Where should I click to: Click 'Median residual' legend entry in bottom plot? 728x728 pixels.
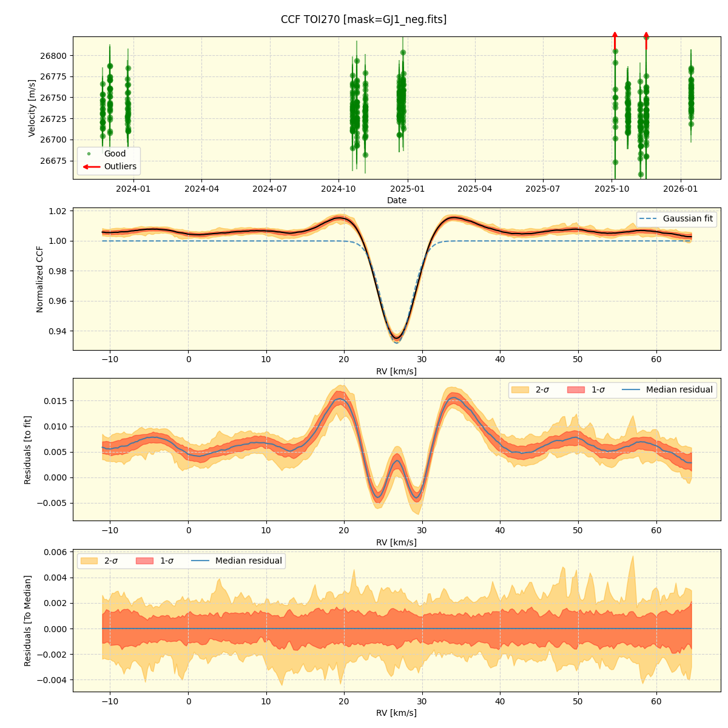[237, 561]
